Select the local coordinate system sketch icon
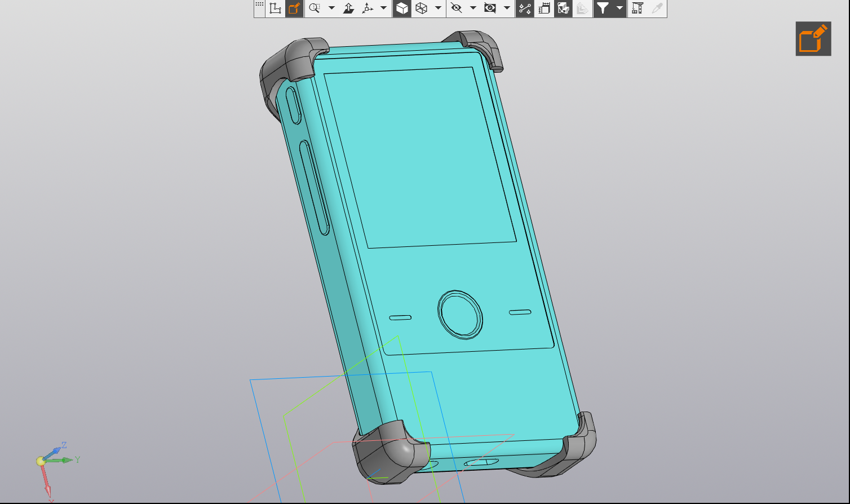This screenshot has height=504, width=850. pyautogui.click(x=275, y=8)
